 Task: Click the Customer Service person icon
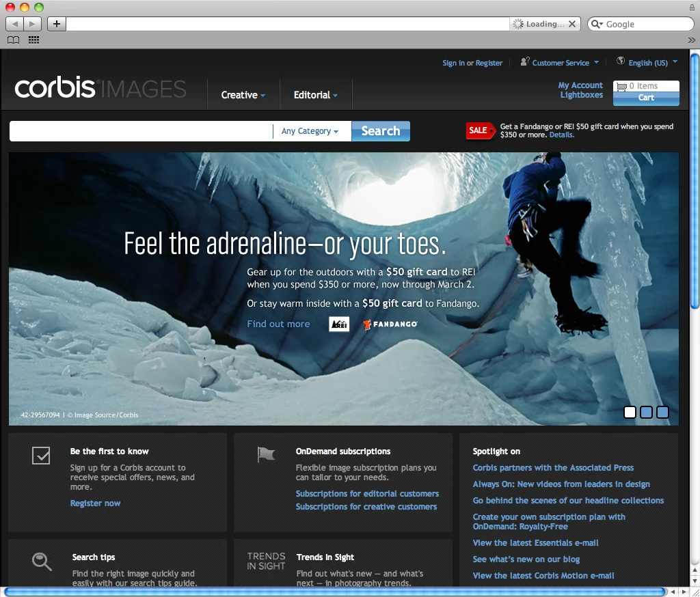pyautogui.click(x=525, y=61)
